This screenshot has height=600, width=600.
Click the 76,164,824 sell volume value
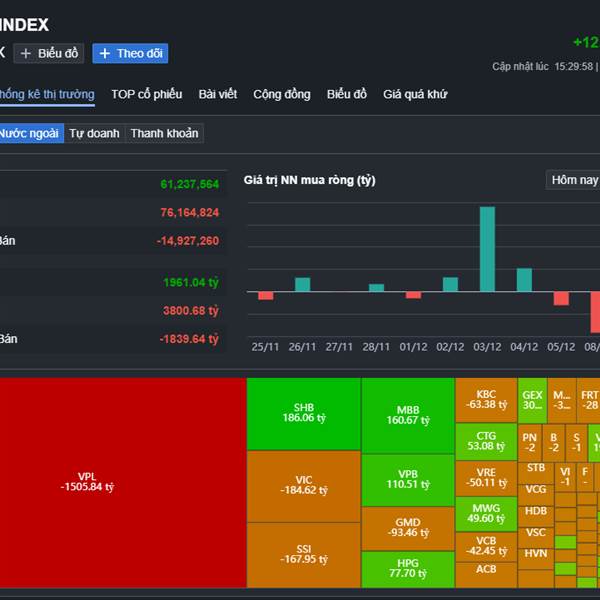point(189,213)
